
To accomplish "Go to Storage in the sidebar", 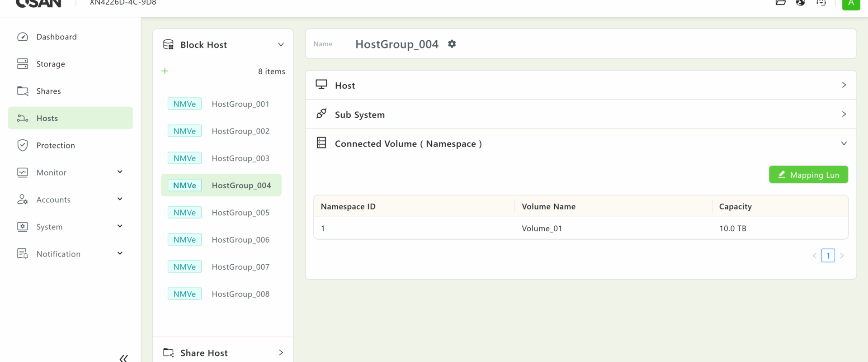I will [51, 64].
